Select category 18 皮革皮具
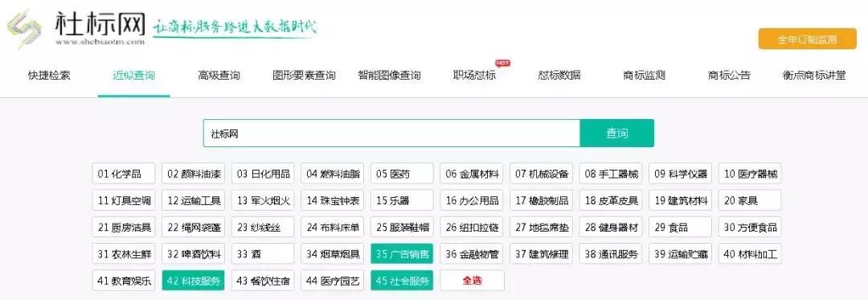Image resolution: width=868 pixels, height=300 pixels. tap(611, 200)
